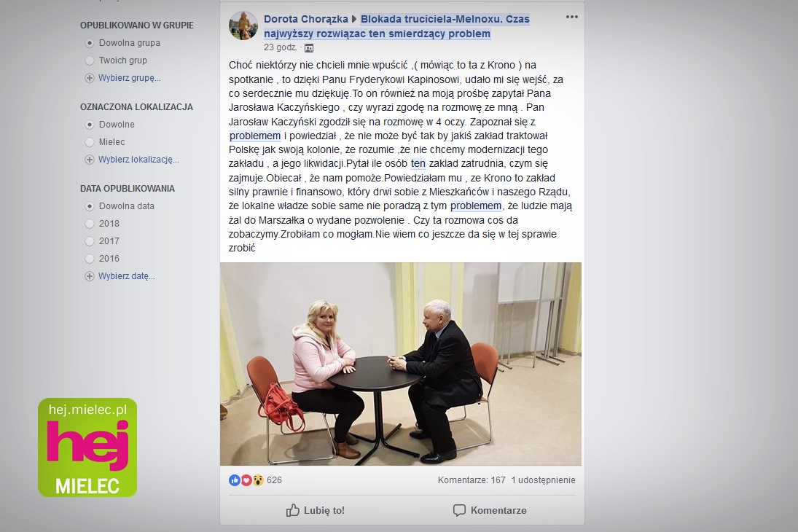
Task: Click the hej Mielec logo
Action: pos(87,447)
